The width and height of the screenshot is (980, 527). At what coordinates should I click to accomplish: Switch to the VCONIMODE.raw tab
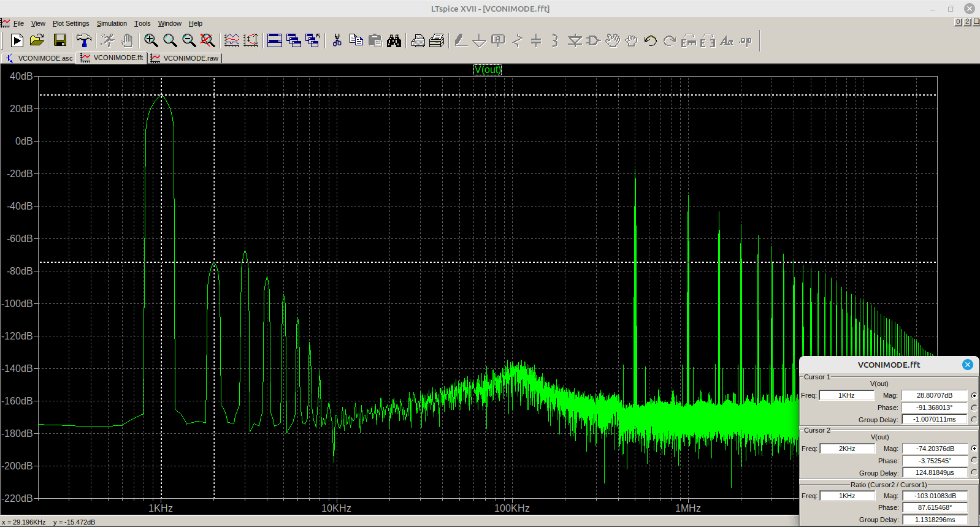coord(185,58)
